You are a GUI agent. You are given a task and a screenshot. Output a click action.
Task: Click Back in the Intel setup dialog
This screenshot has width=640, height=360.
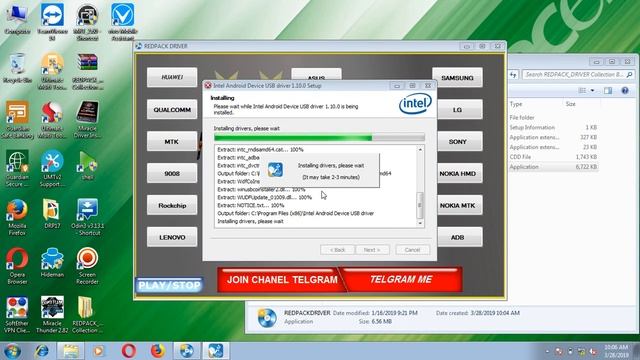pyautogui.click(x=337, y=250)
